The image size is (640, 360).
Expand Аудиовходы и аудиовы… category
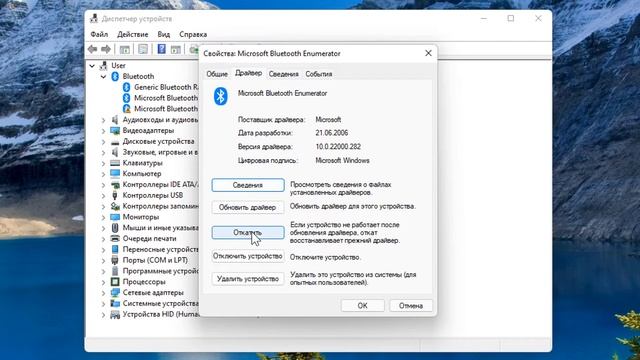tap(104, 120)
